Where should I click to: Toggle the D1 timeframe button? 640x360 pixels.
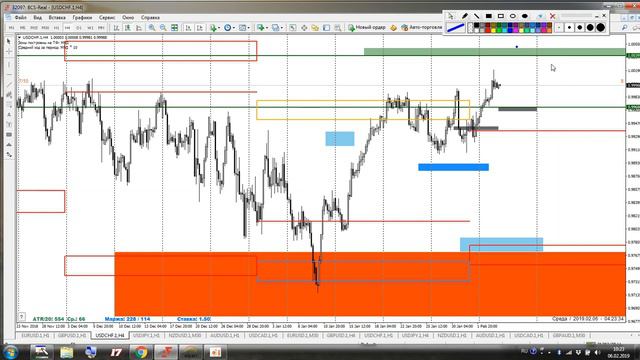[79, 28]
